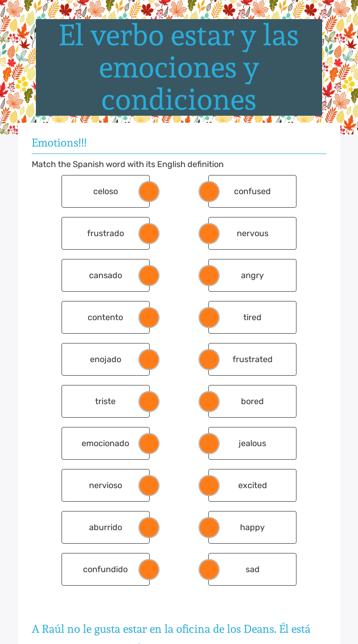Select the dot next to frustrated
The height and width of the screenshot is (644, 358).
[x=209, y=359]
